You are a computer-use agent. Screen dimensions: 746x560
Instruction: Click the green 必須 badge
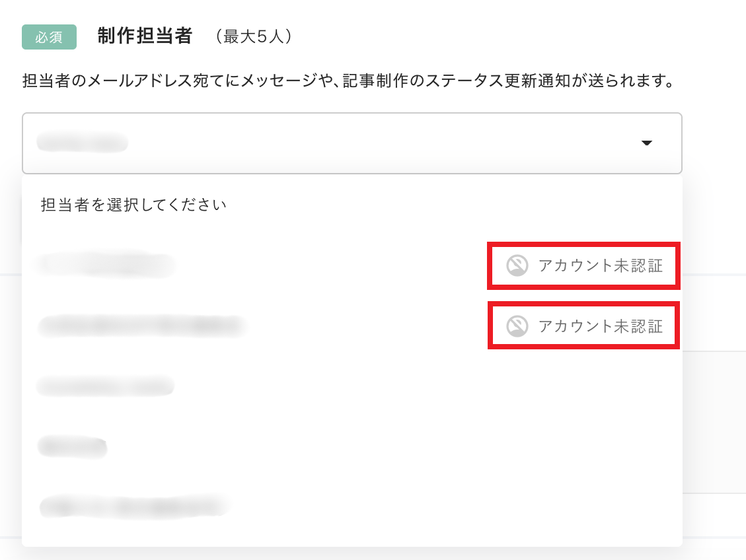tap(49, 37)
